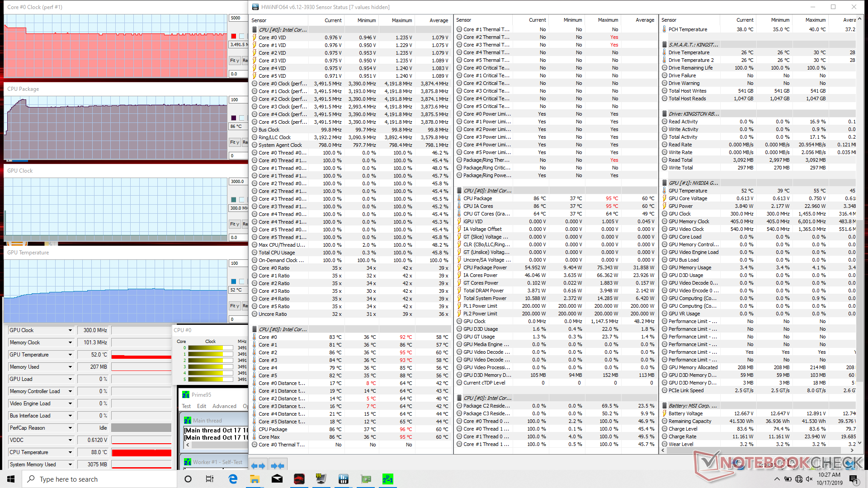Open the PerfCap Reason sensor dropdown

(x=70, y=428)
